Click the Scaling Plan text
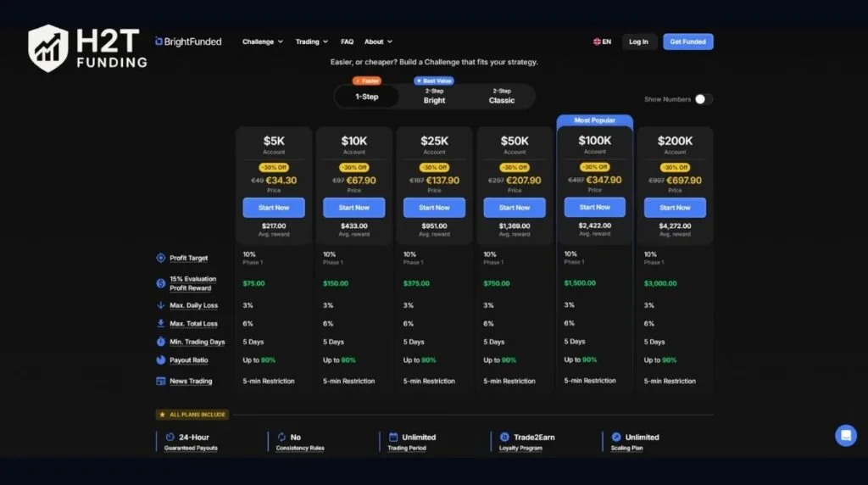The height and width of the screenshot is (485, 868). pyautogui.click(x=626, y=448)
